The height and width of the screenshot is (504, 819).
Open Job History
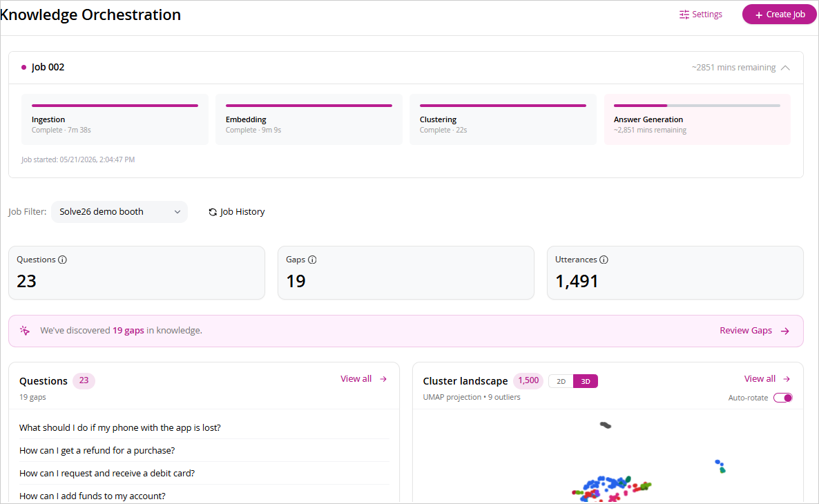pos(237,212)
